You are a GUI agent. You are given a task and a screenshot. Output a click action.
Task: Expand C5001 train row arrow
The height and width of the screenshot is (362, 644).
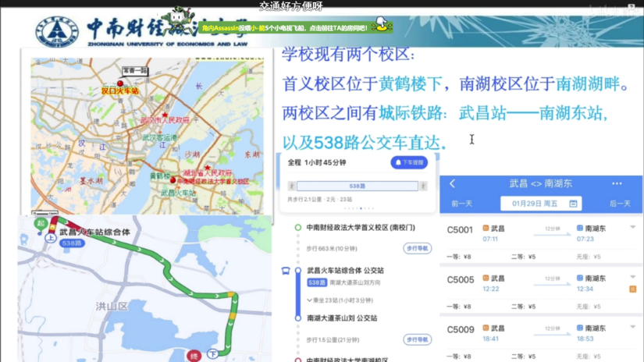pos(633,227)
